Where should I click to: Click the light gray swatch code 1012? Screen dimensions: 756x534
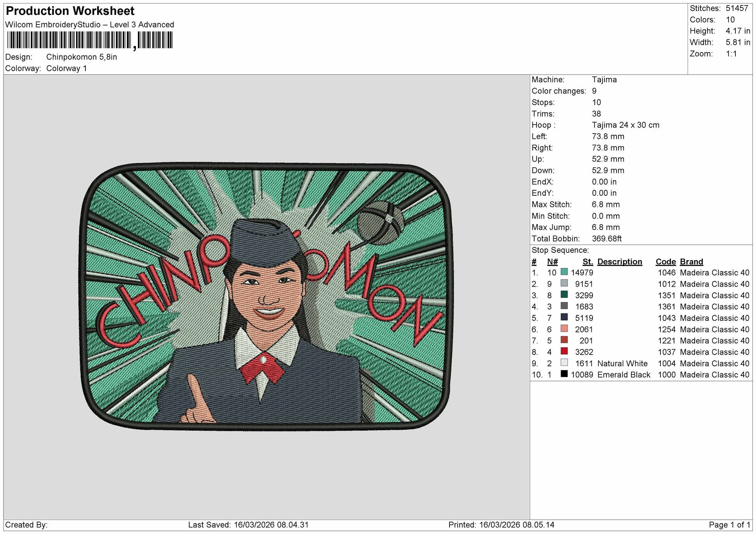click(x=564, y=283)
